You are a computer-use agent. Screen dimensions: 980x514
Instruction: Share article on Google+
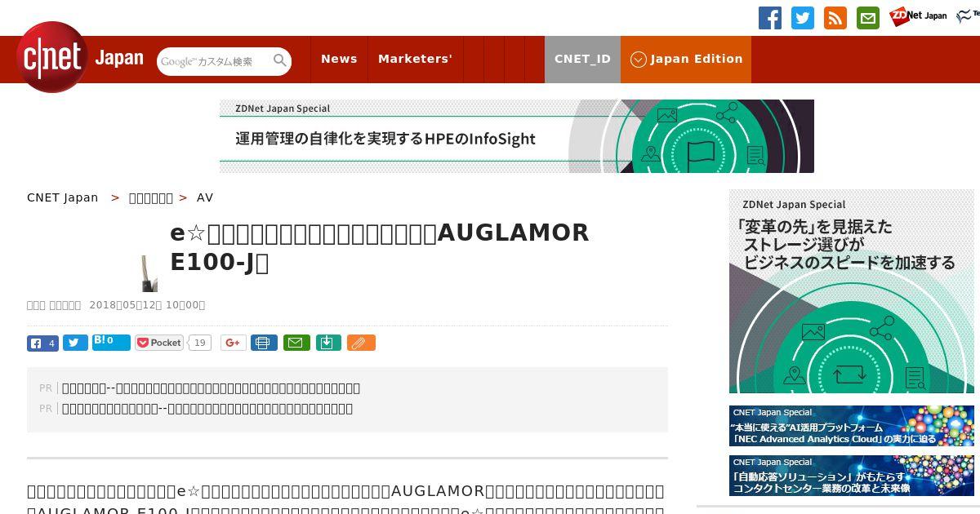[x=234, y=343]
